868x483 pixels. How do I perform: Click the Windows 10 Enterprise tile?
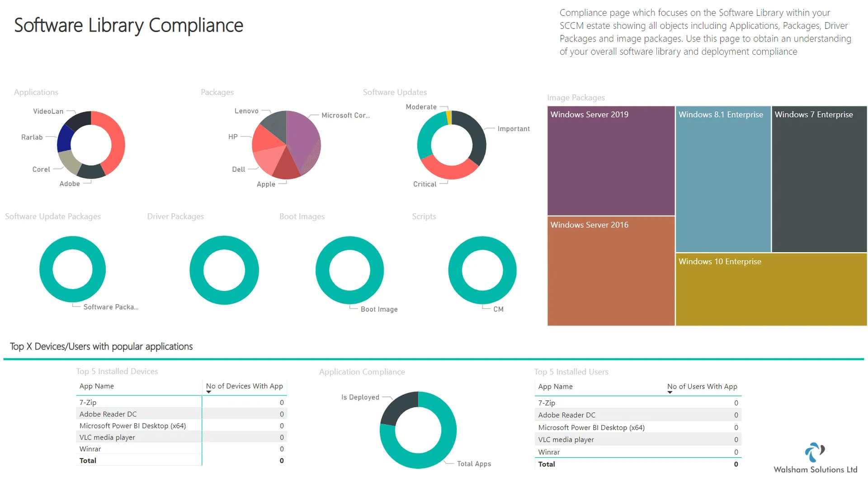point(771,289)
